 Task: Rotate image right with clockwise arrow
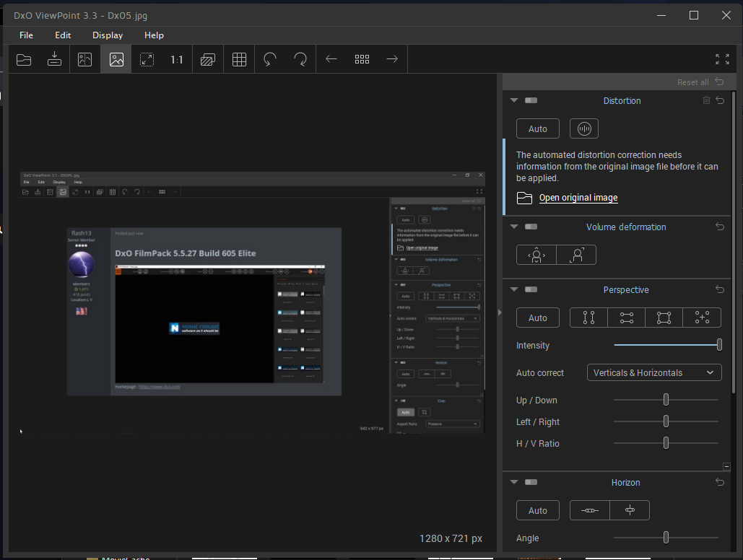300,59
